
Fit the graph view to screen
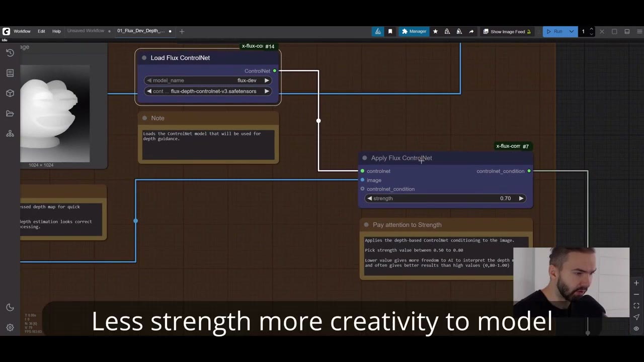pos(636,306)
